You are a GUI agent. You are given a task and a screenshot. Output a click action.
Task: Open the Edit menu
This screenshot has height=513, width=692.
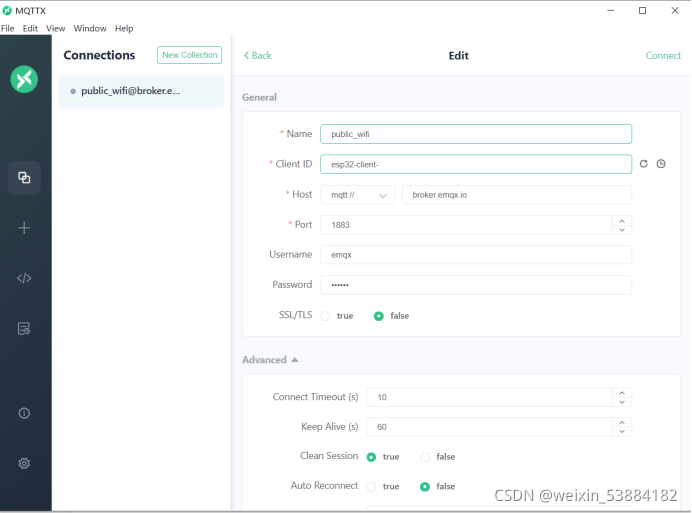pyautogui.click(x=30, y=28)
